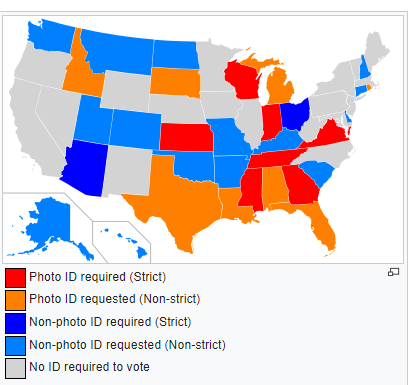Click the Hawaii islands inset
The height and width of the screenshot is (385, 409).
click(125, 242)
